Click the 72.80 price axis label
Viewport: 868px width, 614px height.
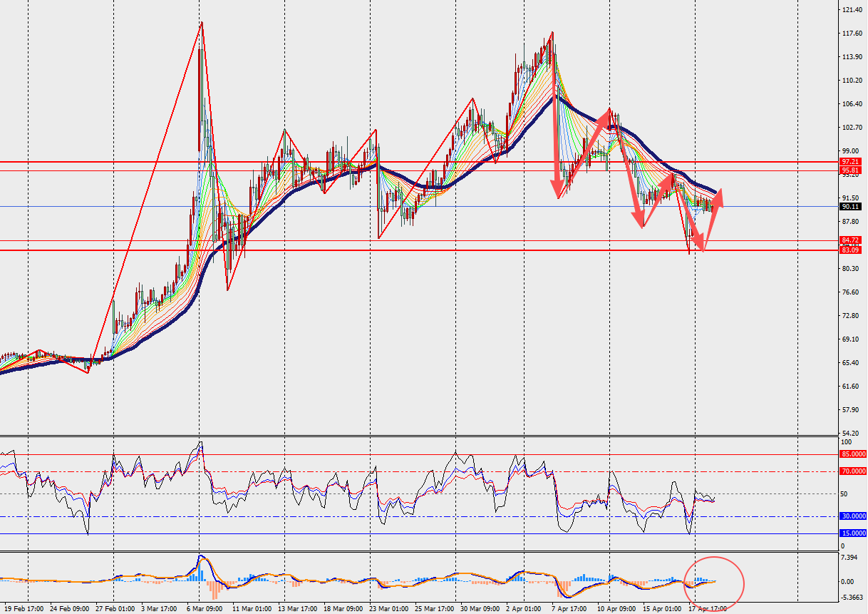(x=849, y=315)
